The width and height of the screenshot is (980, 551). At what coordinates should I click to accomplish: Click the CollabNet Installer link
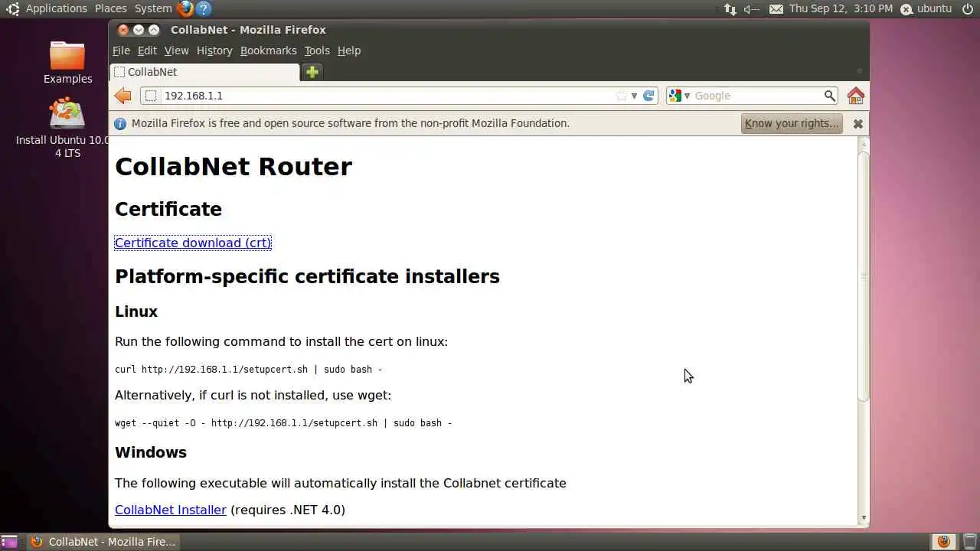(171, 510)
